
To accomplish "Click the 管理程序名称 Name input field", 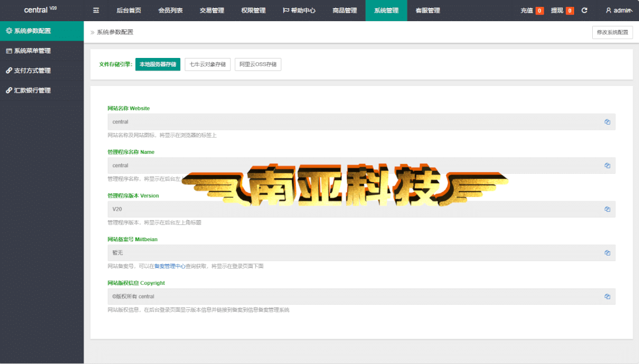I will click(x=361, y=165).
